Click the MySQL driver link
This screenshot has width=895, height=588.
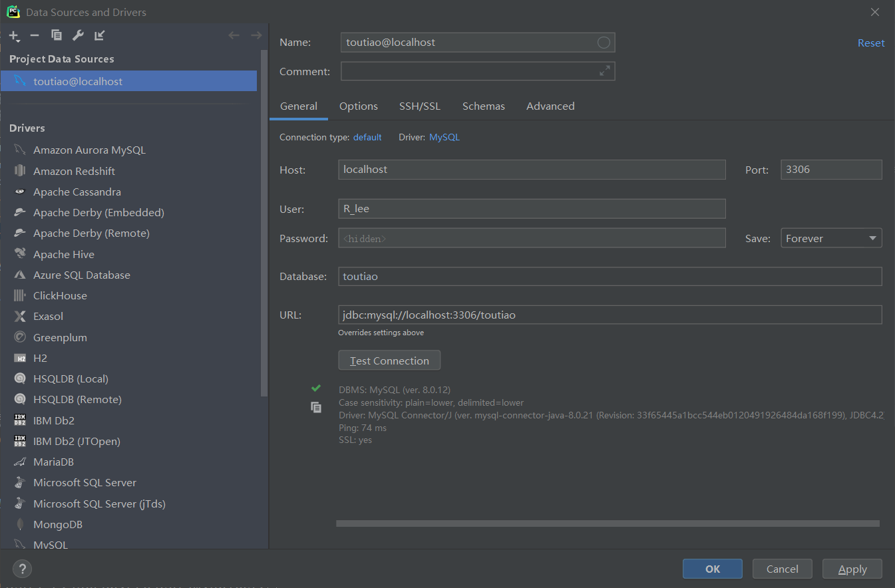click(445, 137)
